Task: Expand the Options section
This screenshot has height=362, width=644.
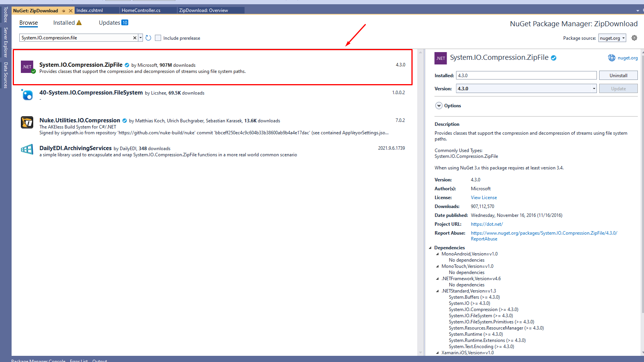Action: pyautogui.click(x=439, y=106)
